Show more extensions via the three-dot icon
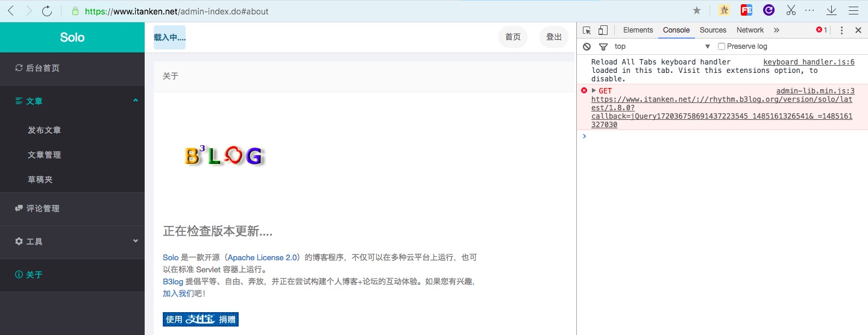The image size is (868, 335). [810, 10]
